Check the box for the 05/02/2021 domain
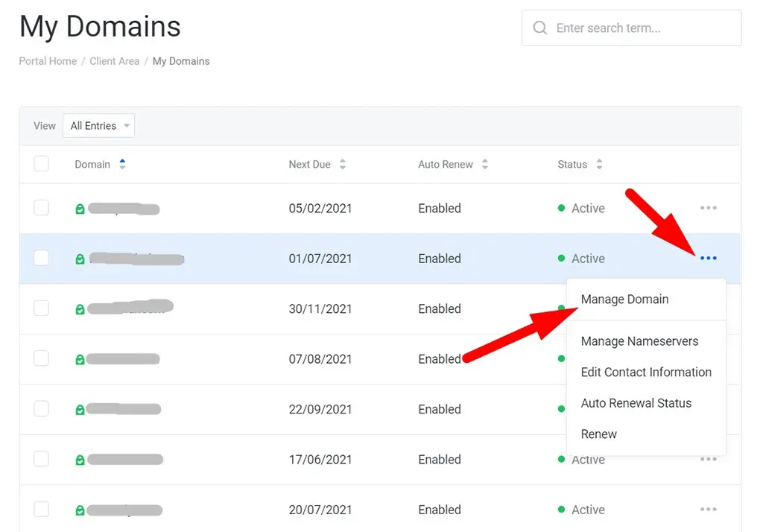The height and width of the screenshot is (532, 763). pos(42,207)
